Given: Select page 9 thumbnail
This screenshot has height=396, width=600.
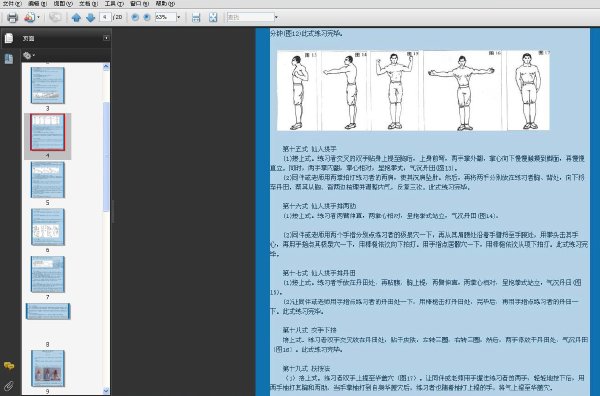Looking at the screenshot, I should coord(47,368).
